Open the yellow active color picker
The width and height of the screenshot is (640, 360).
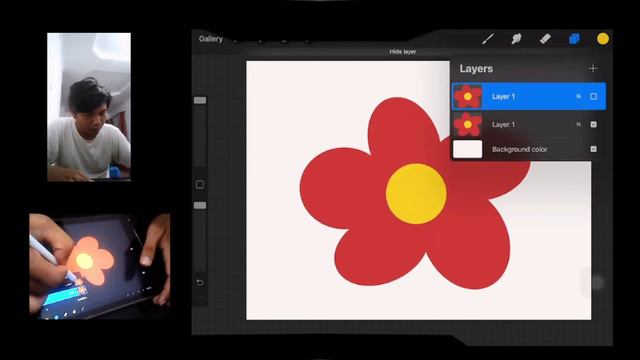click(x=603, y=39)
